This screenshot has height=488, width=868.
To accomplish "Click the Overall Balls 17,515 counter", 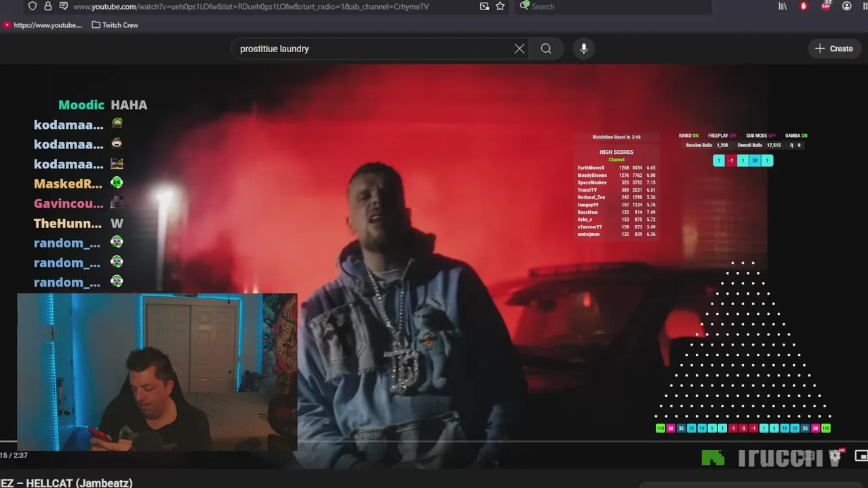I will pos(759,145).
